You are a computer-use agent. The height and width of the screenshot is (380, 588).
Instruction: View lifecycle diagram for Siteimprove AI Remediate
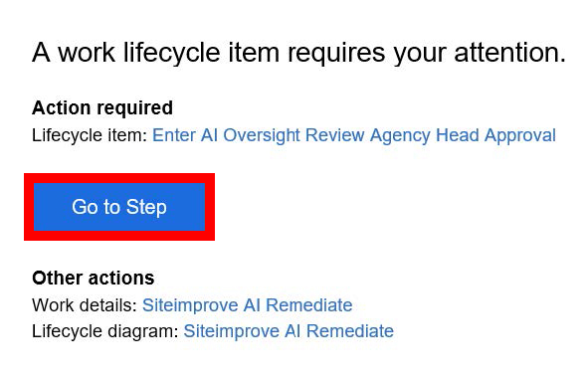pyautogui.click(x=289, y=331)
